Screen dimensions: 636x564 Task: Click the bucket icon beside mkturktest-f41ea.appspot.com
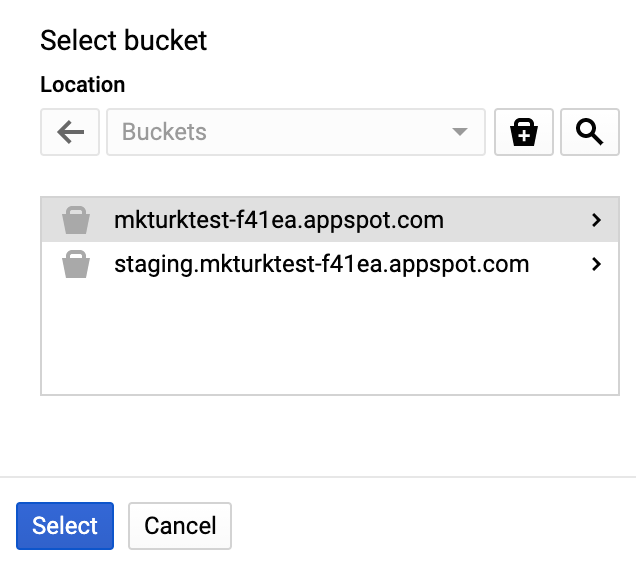click(76, 220)
